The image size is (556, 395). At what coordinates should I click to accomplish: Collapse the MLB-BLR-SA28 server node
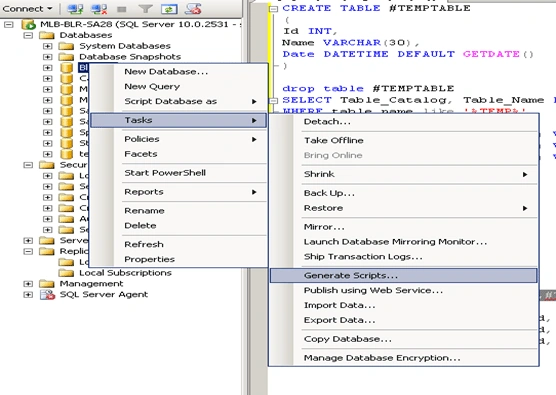pos(9,24)
